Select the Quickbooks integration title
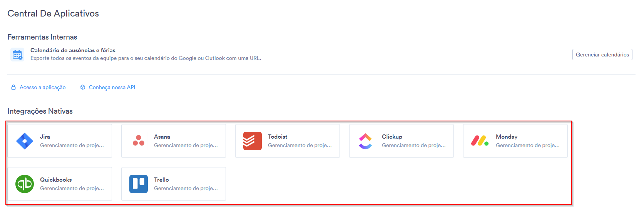Viewport: 644px width, 212px height. point(56,180)
